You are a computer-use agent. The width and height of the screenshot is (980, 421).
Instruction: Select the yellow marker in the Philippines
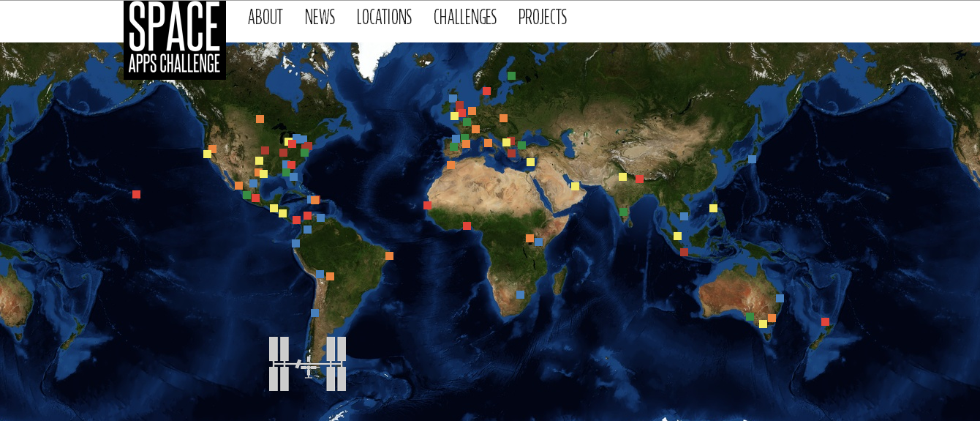713,208
